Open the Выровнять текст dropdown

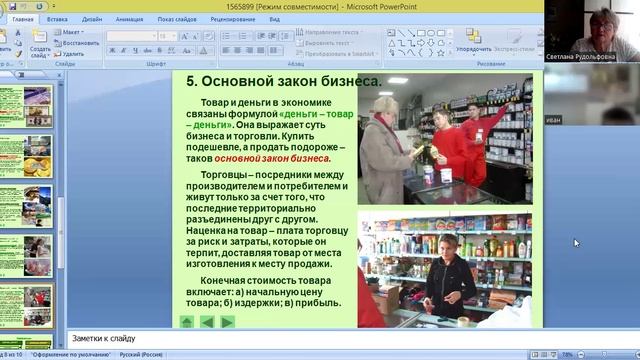[324, 43]
